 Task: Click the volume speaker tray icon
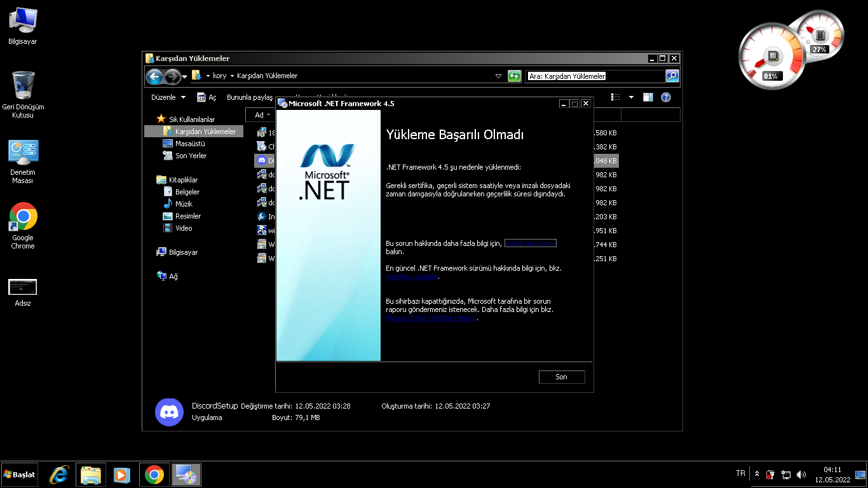coord(801,475)
